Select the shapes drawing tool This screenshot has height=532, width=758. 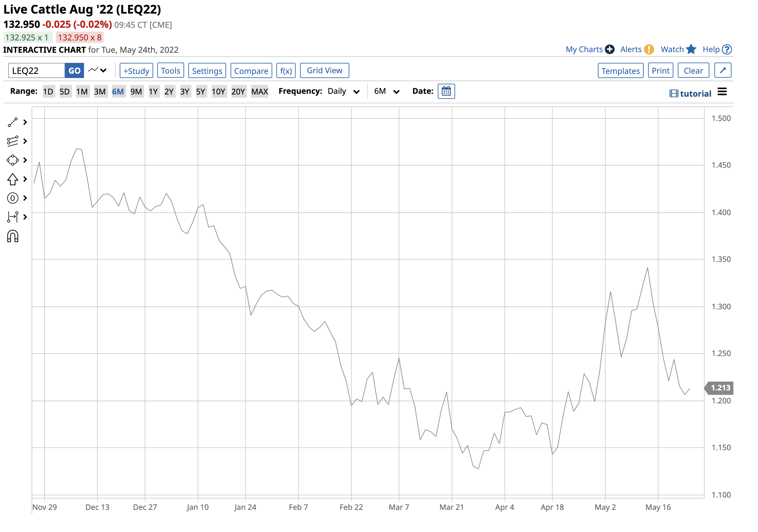pyautogui.click(x=13, y=160)
